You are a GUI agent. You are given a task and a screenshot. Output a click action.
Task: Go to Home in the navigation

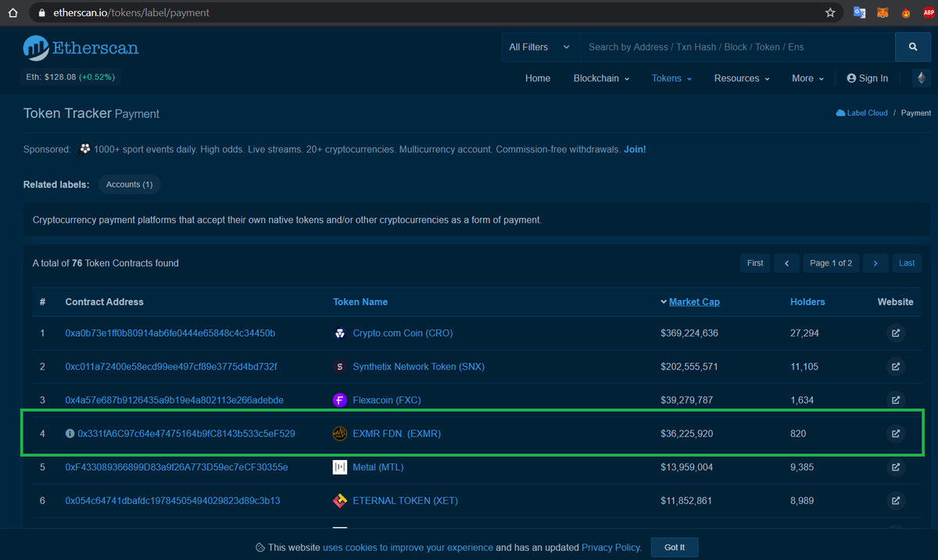coord(538,78)
